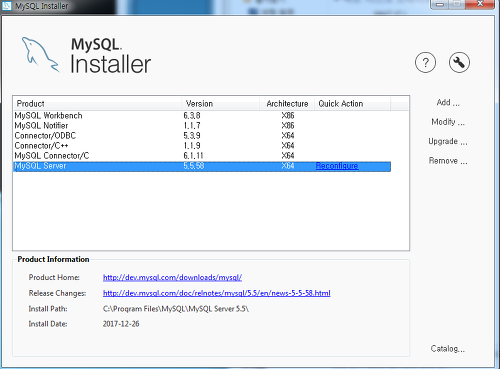The image size is (500, 369).
Task: Select the MySQL Server row
Action: 202,166
